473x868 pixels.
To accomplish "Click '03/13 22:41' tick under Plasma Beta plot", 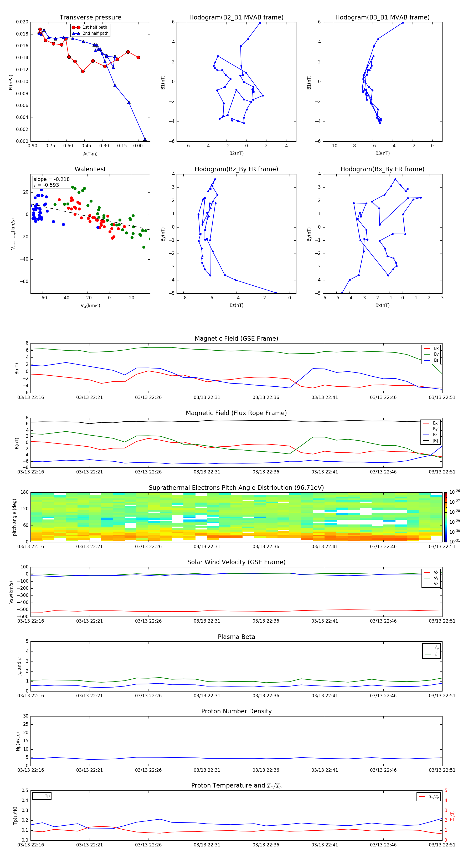I will coord(324,695).
